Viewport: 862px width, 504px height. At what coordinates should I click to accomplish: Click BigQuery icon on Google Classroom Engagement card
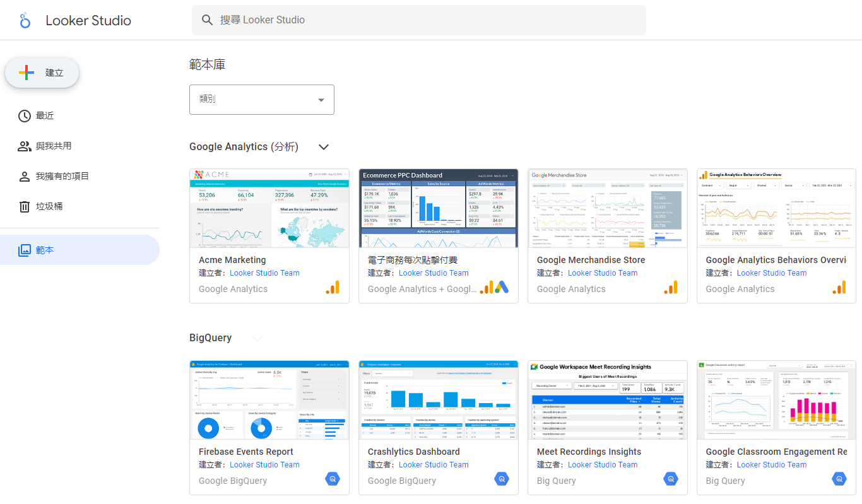pos(839,479)
